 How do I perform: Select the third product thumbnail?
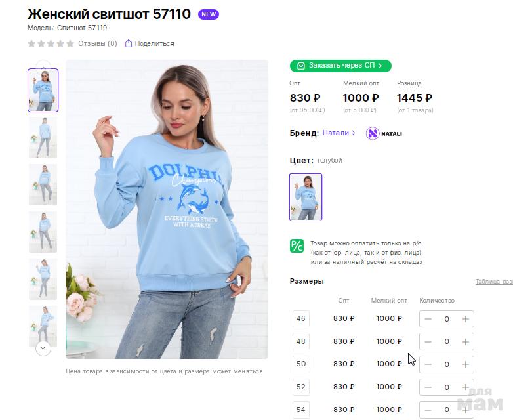click(x=43, y=184)
